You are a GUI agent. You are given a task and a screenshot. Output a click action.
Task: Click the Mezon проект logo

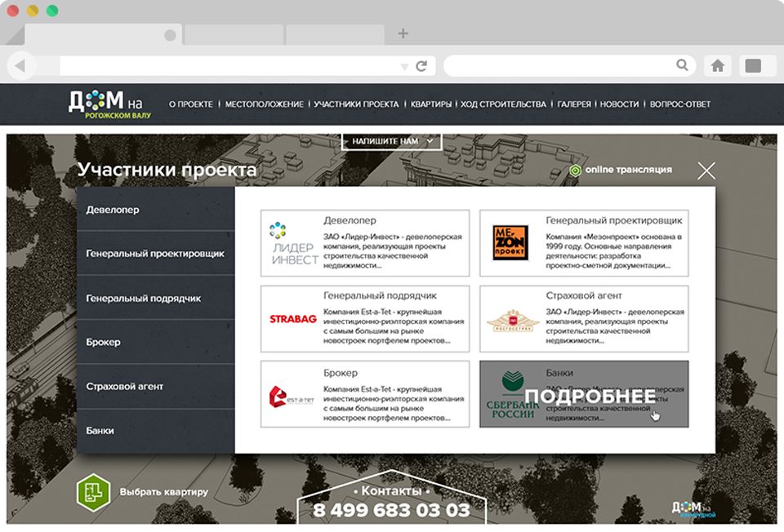pos(510,243)
